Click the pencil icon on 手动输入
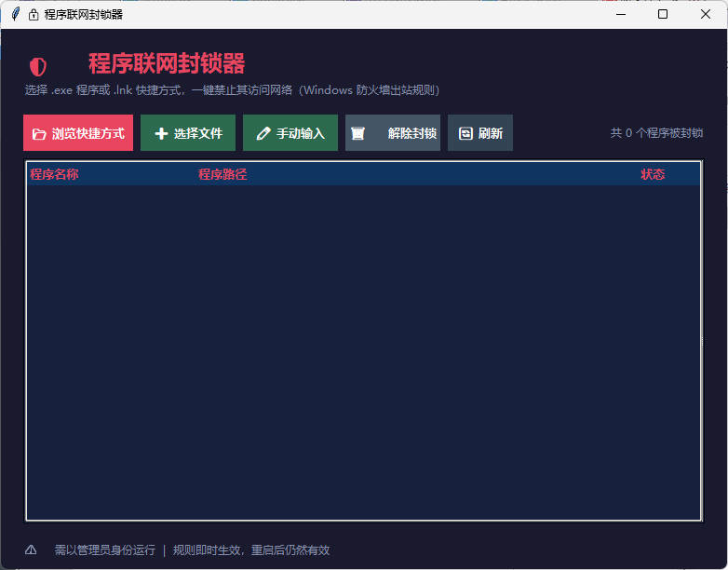Image resolution: width=728 pixels, height=570 pixels. coord(263,134)
